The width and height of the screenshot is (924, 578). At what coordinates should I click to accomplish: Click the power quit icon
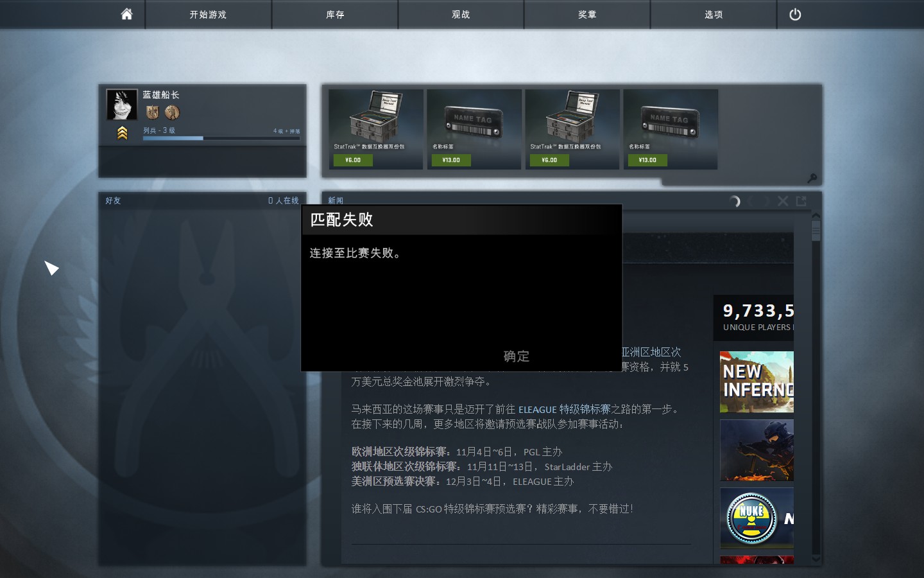[795, 14]
